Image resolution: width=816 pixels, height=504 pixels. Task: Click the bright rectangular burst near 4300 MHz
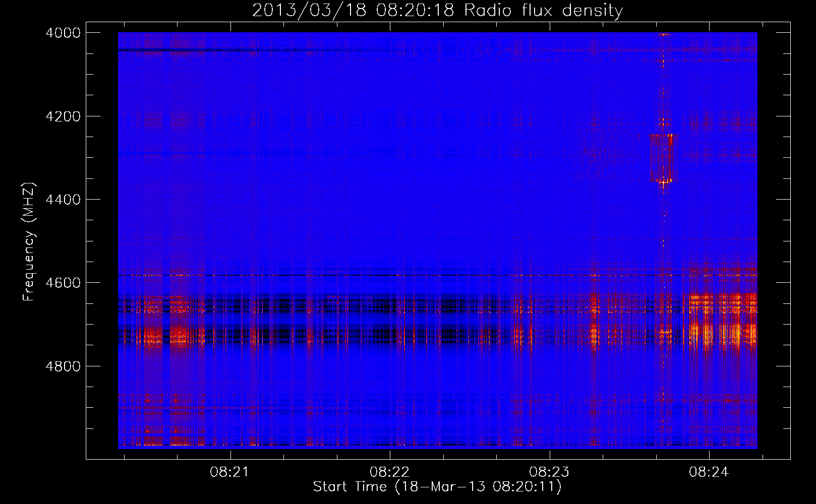(661, 158)
